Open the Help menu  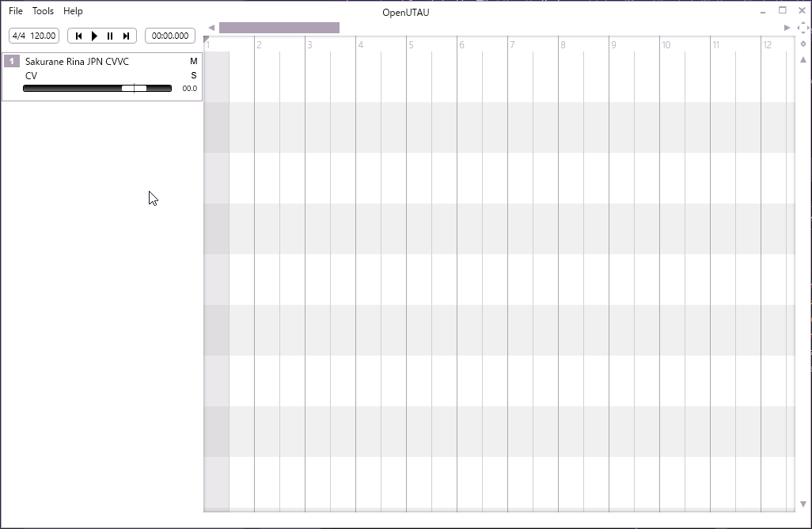tap(73, 11)
